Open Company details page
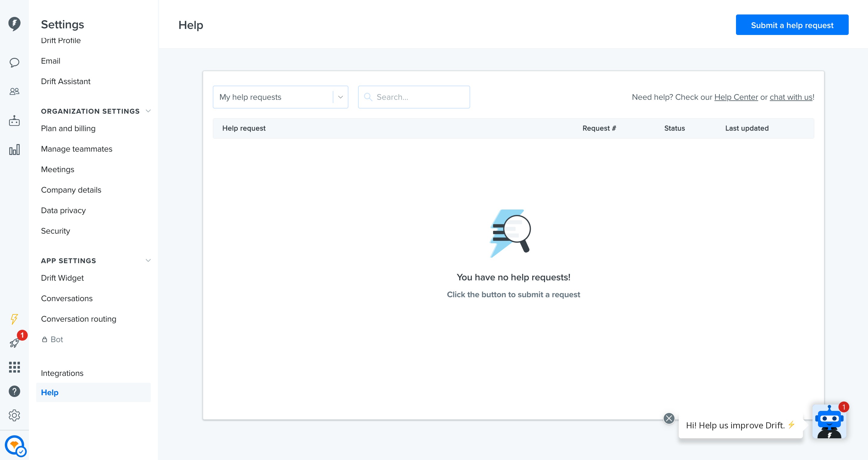Viewport: 868px width, 460px height. (x=71, y=190)
